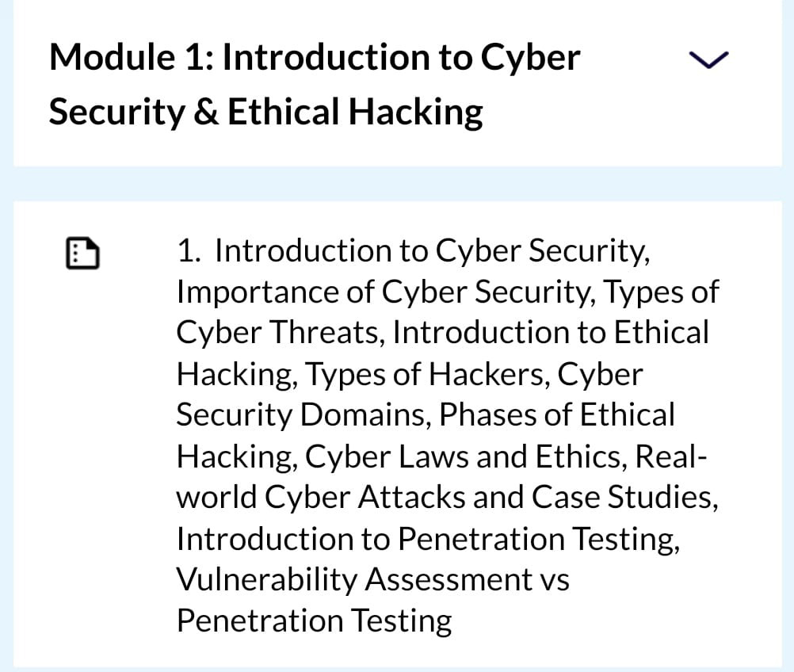Select 'Phases of Ethical Hacking' text

click(x=557, y=414)
